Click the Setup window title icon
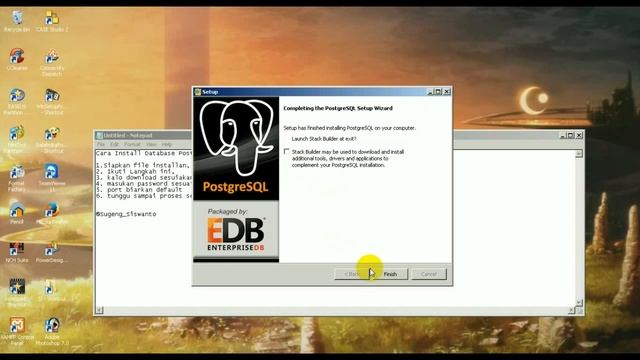This screenshot has width=640, height=360. click(x=198, y=92)
